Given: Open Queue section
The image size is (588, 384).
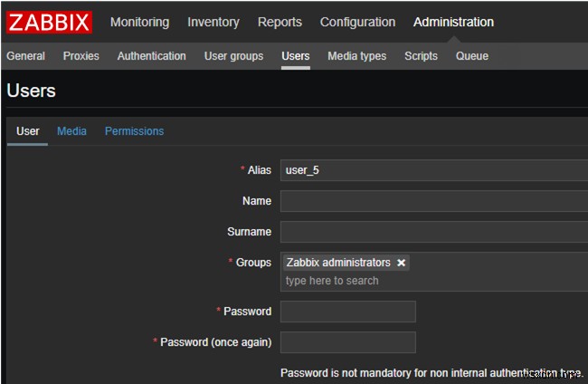Looking at the screenshot, I should click(471, 56).
